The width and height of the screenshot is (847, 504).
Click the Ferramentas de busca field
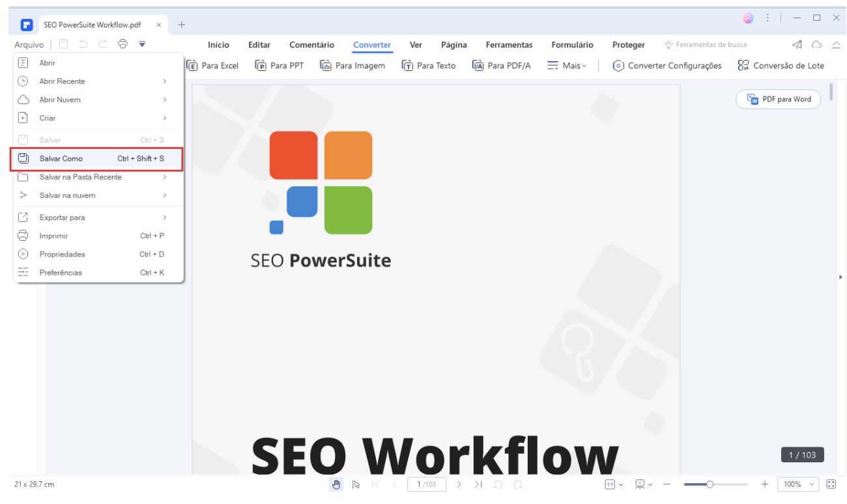[x=706, y=45]
